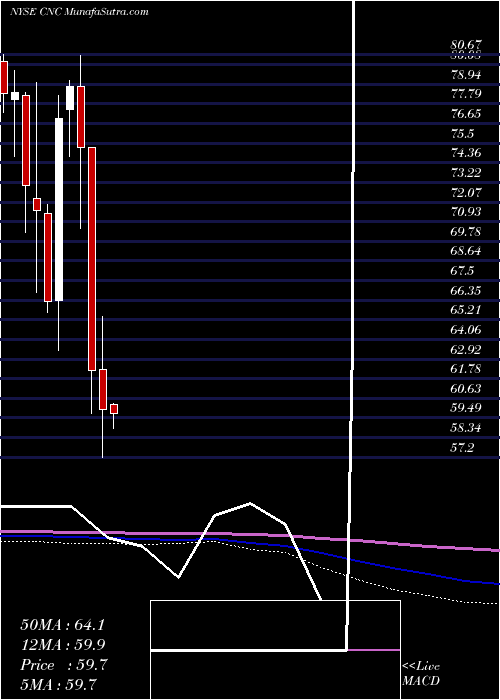
Task: Click the 77.79 price axis label
Action: coord(466,94)
